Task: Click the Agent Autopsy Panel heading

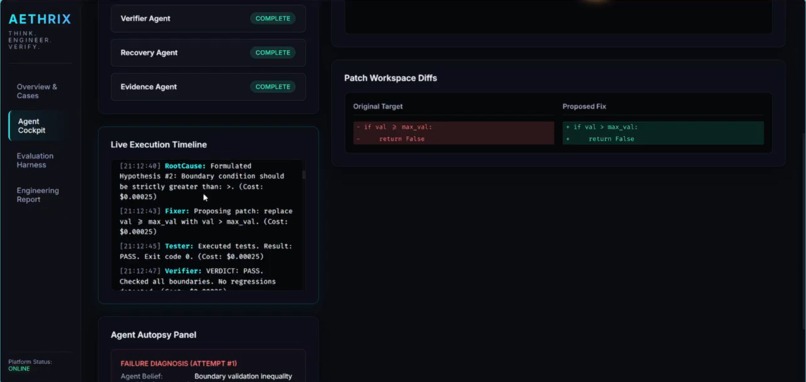Action: (153, 335)
